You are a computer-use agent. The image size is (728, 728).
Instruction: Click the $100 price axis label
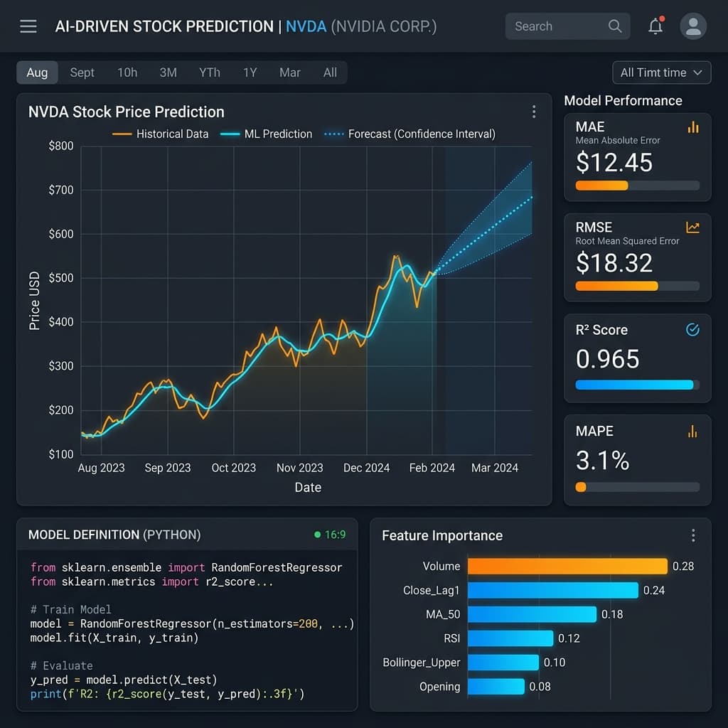click(x=61, y=454)
